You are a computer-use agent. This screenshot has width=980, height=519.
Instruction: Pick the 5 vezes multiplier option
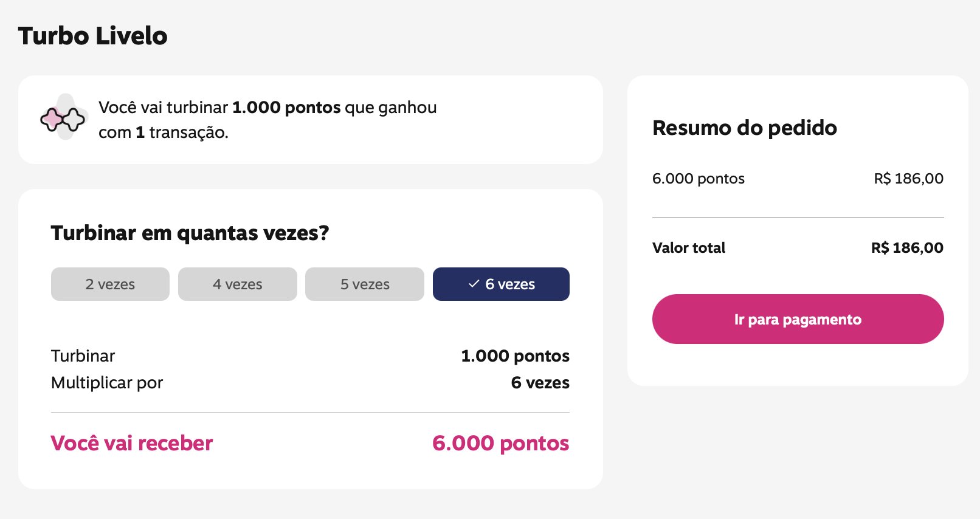coord(365,284)
